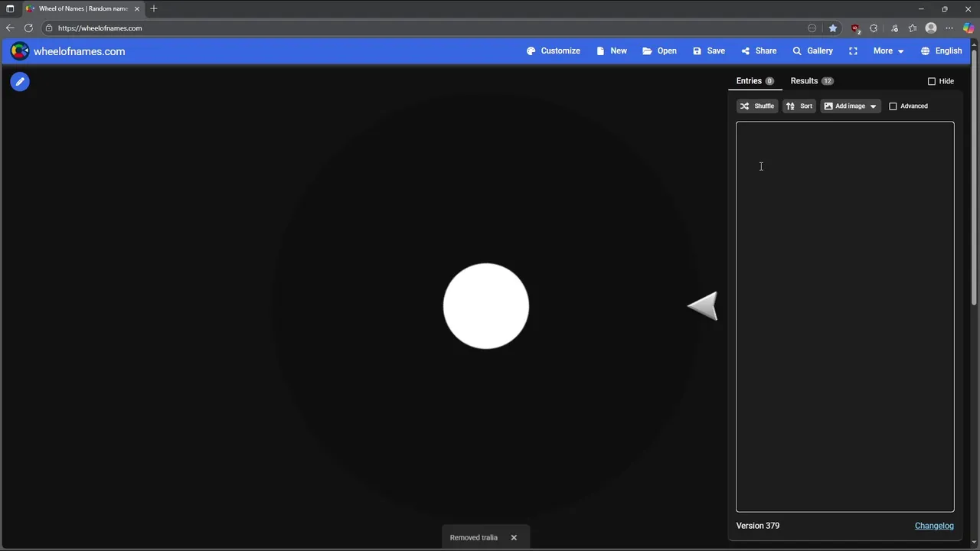Create a New wheel
This screenshot has width=980, height=551.
(612, 51)
